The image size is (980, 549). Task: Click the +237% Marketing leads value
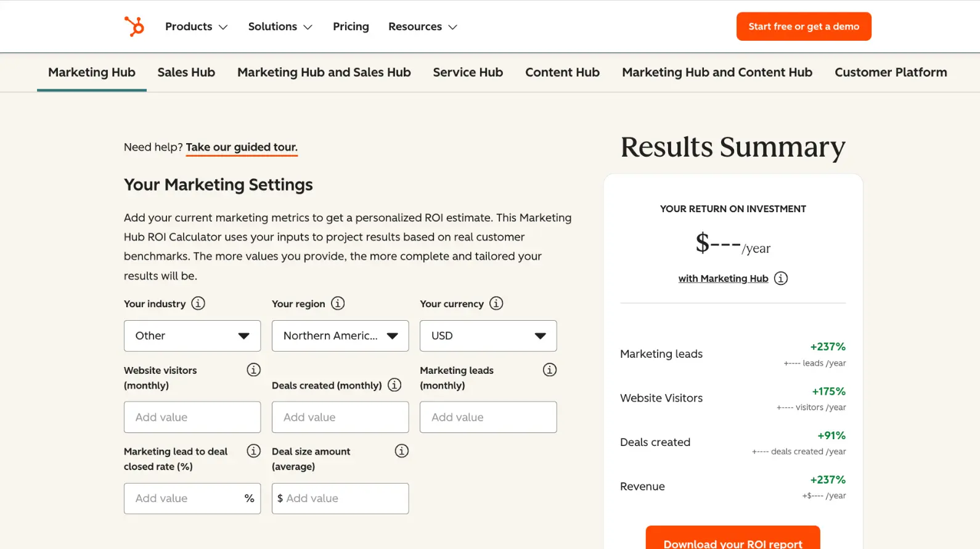click(x=828, y=347)
